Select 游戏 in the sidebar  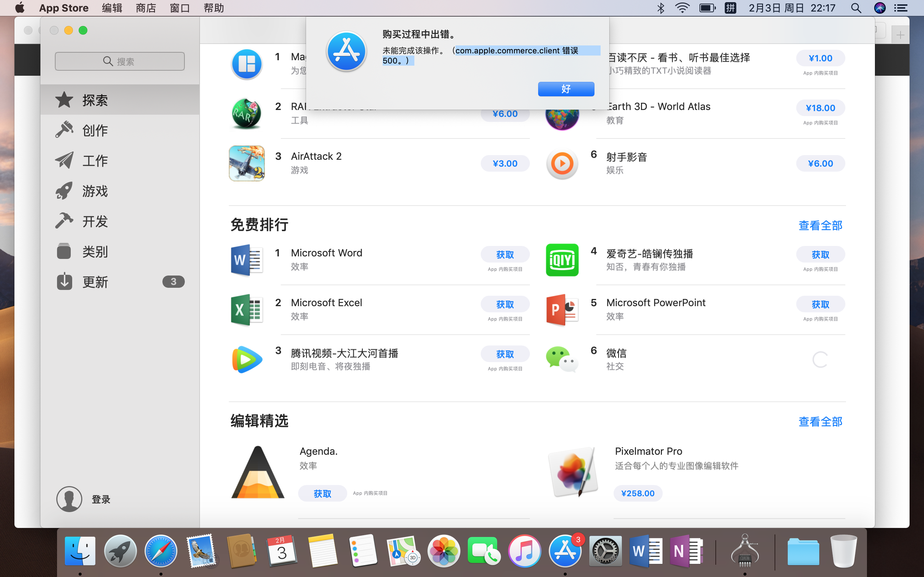pos(95,191)
